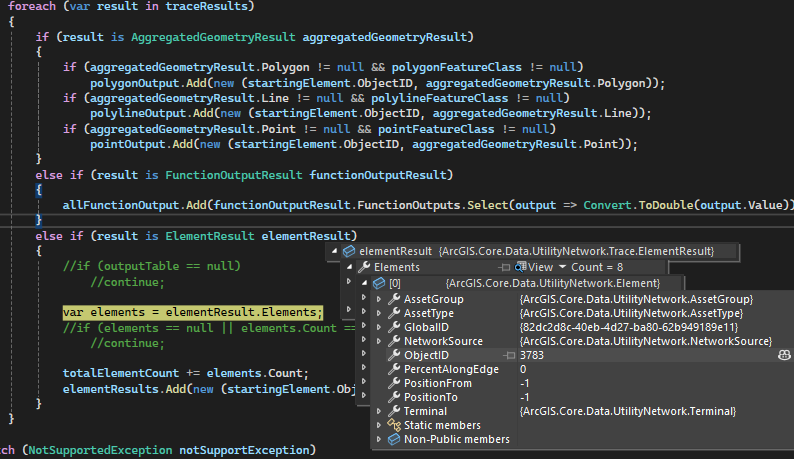Expand the AssetType property
Image resolution: width=794 pixels, height=459 pixels.
(379, 313)
